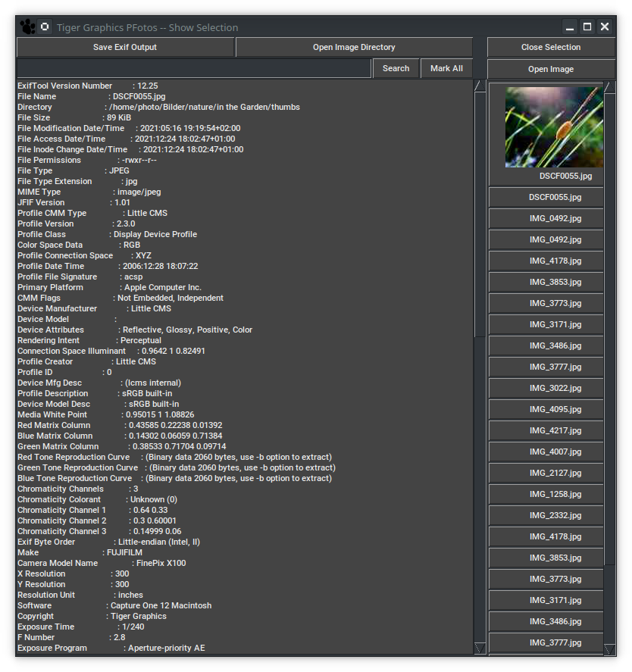Click the paw print window menu icon
Viewport: 632px width, 672px height.
[x=27, y=27]
